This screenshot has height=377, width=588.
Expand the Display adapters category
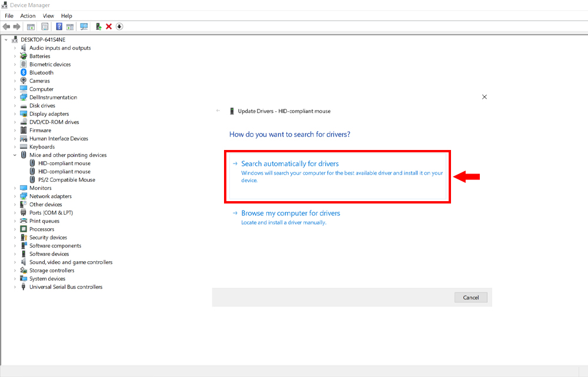click(15, 114)
